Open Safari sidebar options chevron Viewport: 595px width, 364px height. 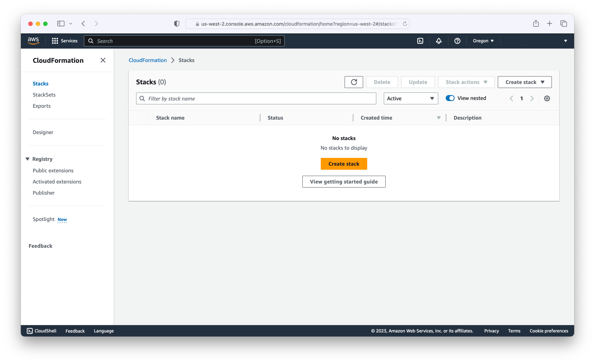coord(71,23)
